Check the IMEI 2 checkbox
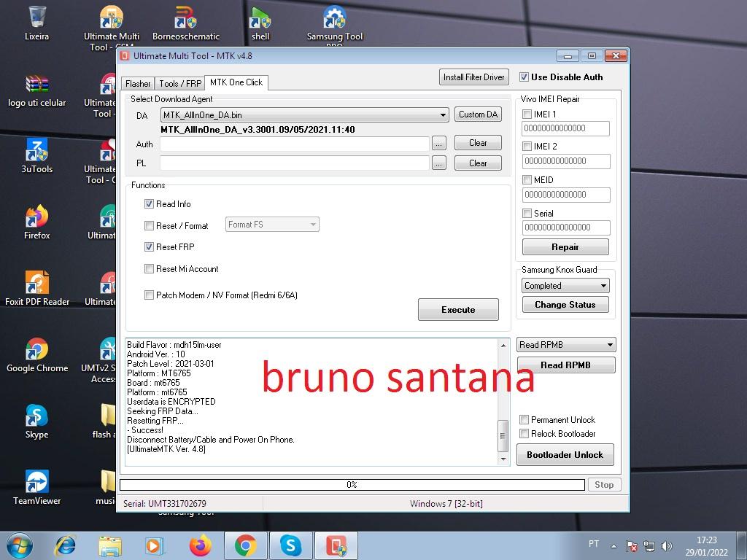The height and width of the screenshot is (560, 747). pos(527,146)
